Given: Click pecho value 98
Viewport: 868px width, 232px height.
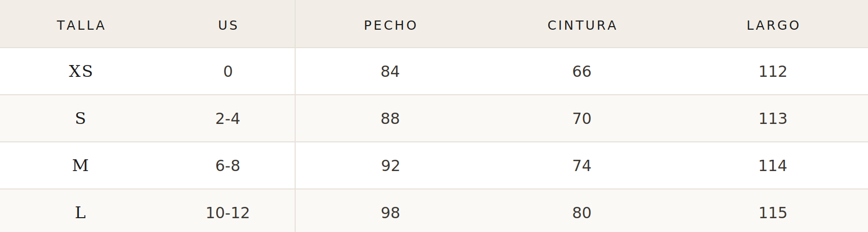Looking at the screenshot, I should (x=390, y=213).
